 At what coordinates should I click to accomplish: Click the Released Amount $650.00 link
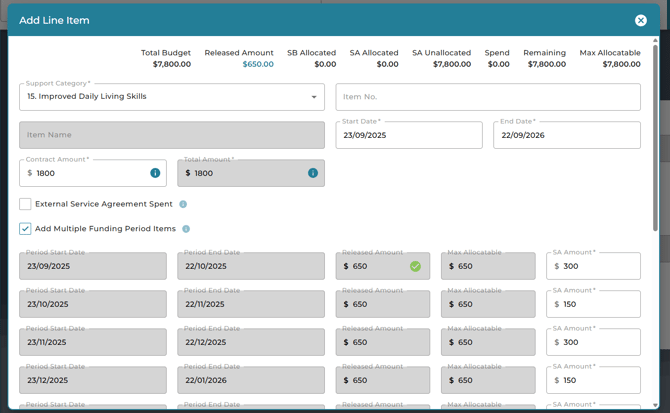258,64
